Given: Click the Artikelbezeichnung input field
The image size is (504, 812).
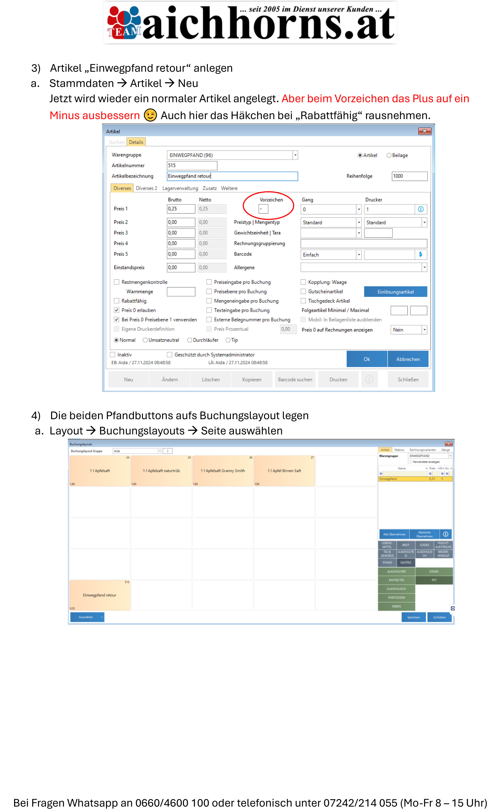Looking at the screenshot, I should click(x=232, y=176).
